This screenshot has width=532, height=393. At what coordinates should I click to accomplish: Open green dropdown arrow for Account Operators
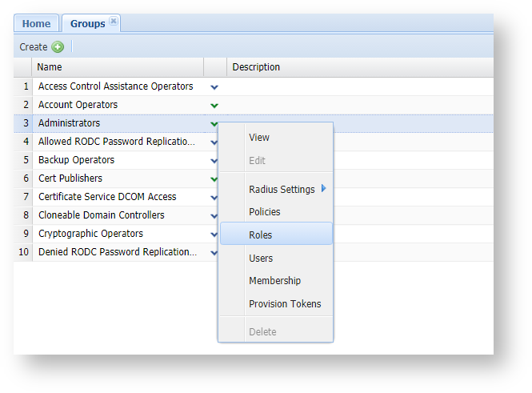(214, 105)
